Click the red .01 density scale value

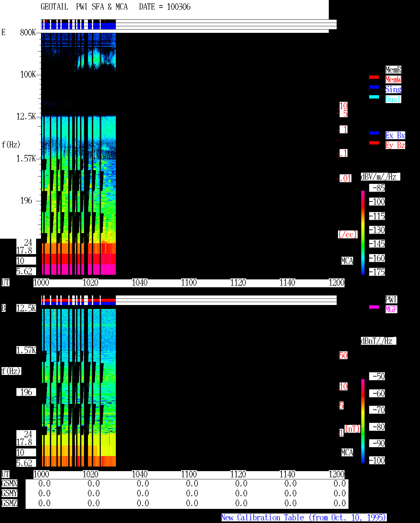click(346, 178)
